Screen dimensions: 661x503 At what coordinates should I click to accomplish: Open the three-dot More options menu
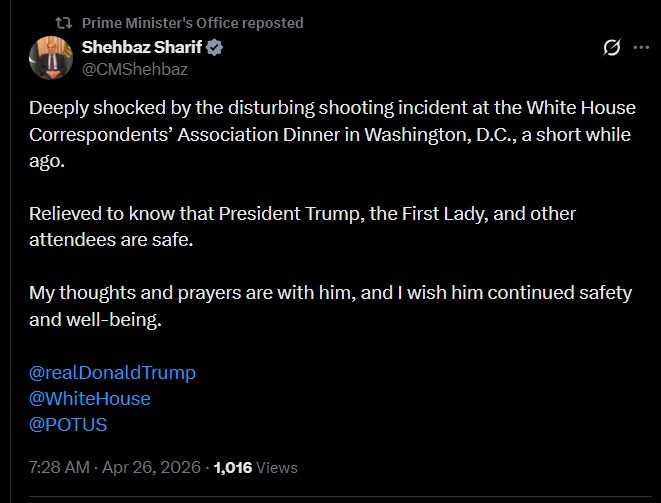pos(641,48)
